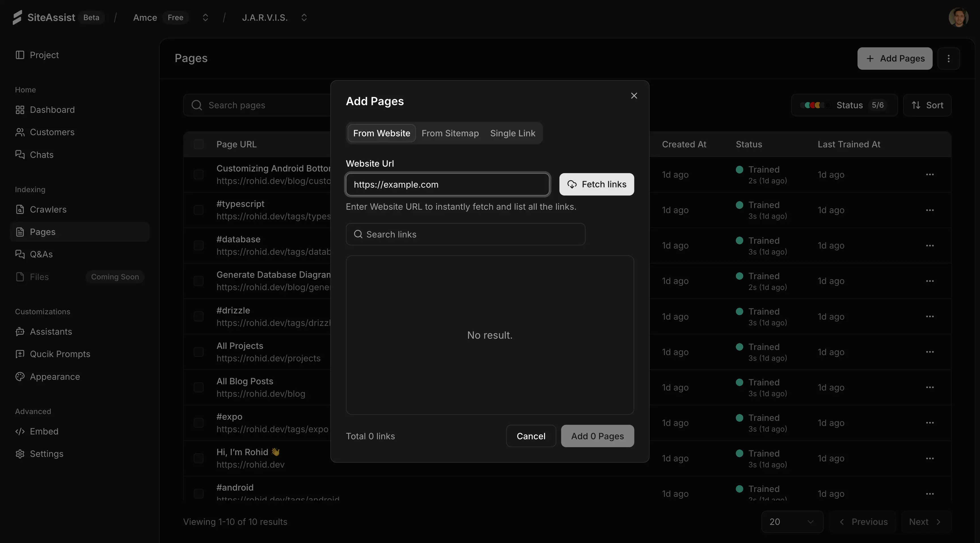Viewport: 980px width, 543px height.
Task: Toggle the select-all checkbox in table header
Action: tap(198, 145)
